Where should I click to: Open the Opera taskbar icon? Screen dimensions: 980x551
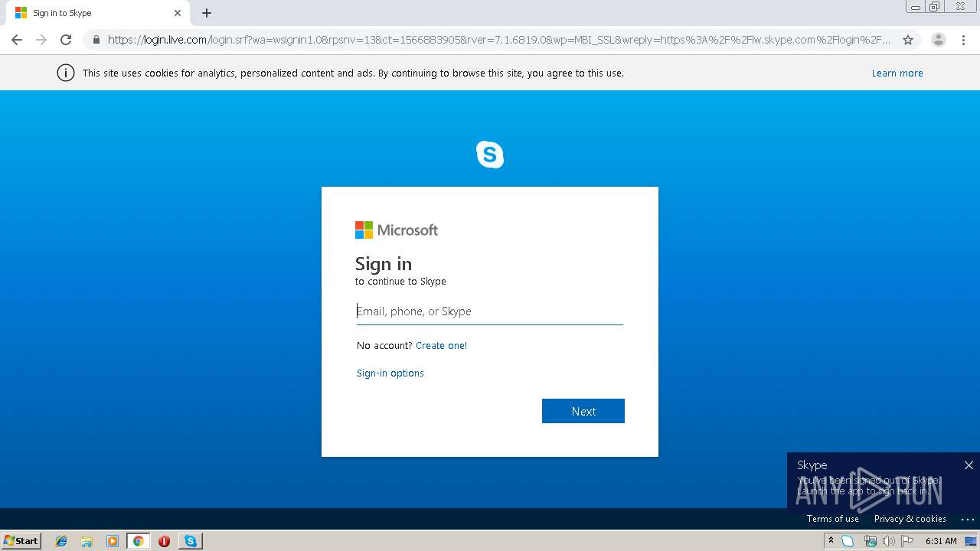(x=164, y=541)
